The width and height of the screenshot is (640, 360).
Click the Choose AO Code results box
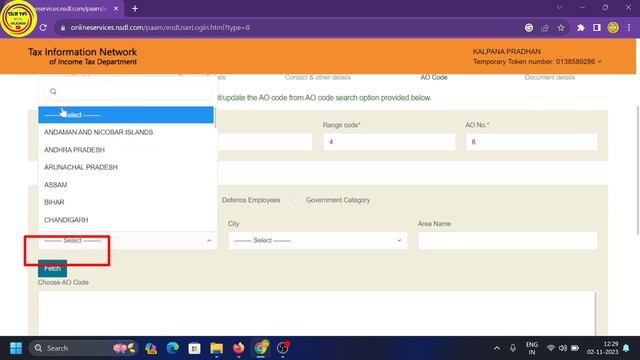317,313
